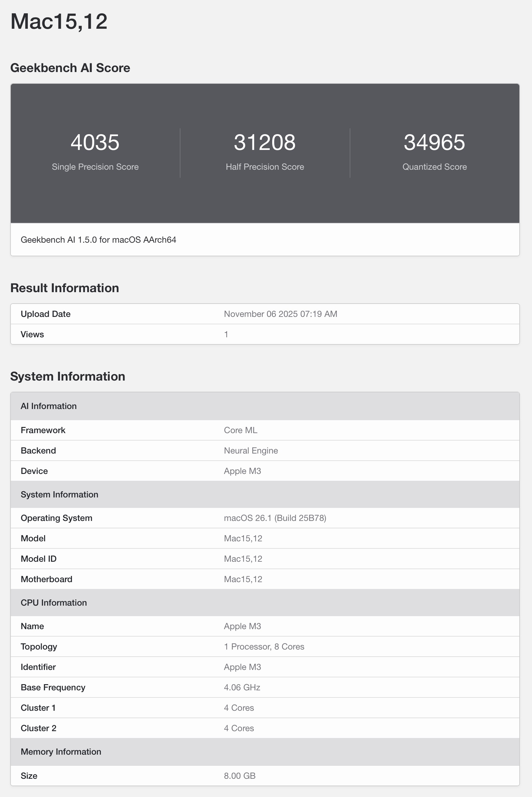Click the Result Information heading
The height and width of the screenshot is (797, 532).
click(x=65, y=288)
